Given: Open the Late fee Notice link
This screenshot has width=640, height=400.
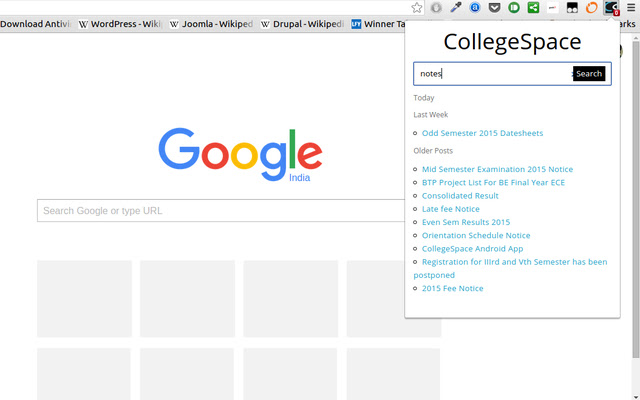Looking at the screenshot, I should (451, 209).
